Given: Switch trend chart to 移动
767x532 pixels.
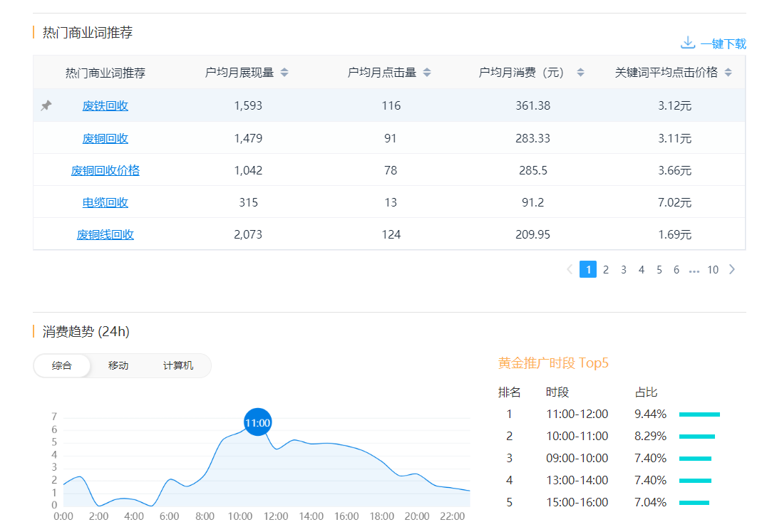Looking at the screenshot, I should point(118,365).
